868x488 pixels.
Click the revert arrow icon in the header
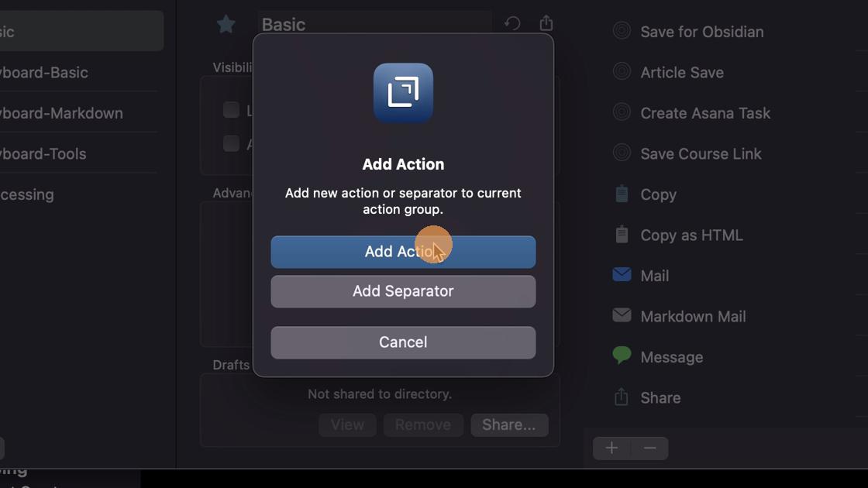click(512, 23)
